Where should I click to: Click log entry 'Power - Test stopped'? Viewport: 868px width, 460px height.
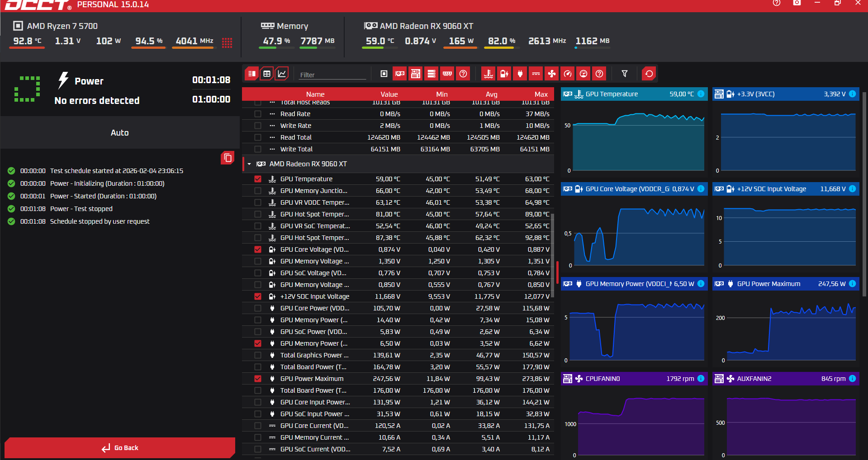pyautogui.click(x=81, y=209)
